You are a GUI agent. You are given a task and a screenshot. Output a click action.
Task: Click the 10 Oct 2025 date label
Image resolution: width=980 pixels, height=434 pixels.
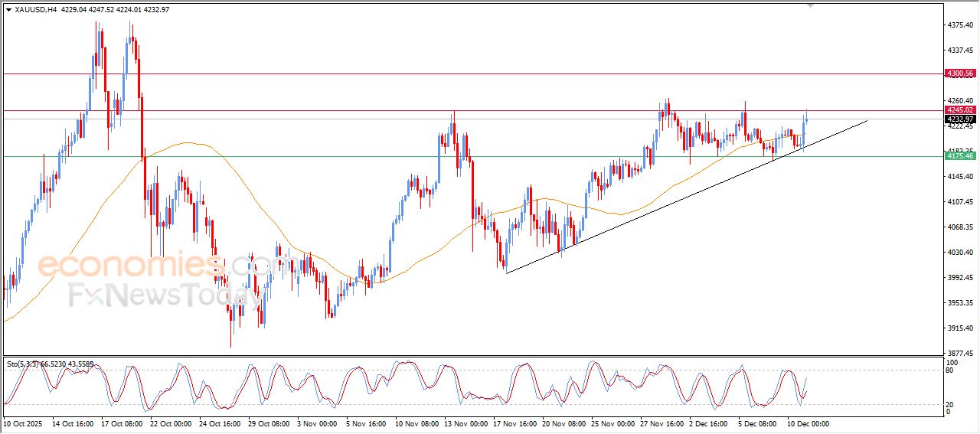(x=24, y=423)
